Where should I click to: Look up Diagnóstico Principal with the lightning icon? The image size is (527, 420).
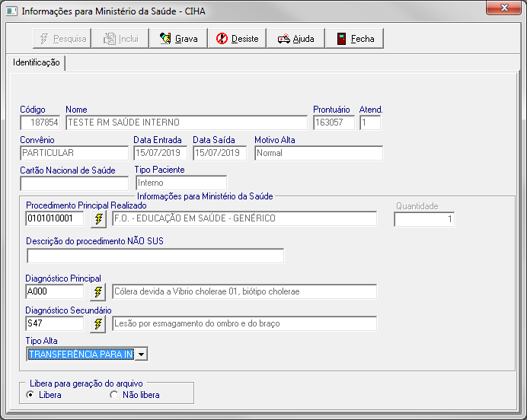coord(97,291)
